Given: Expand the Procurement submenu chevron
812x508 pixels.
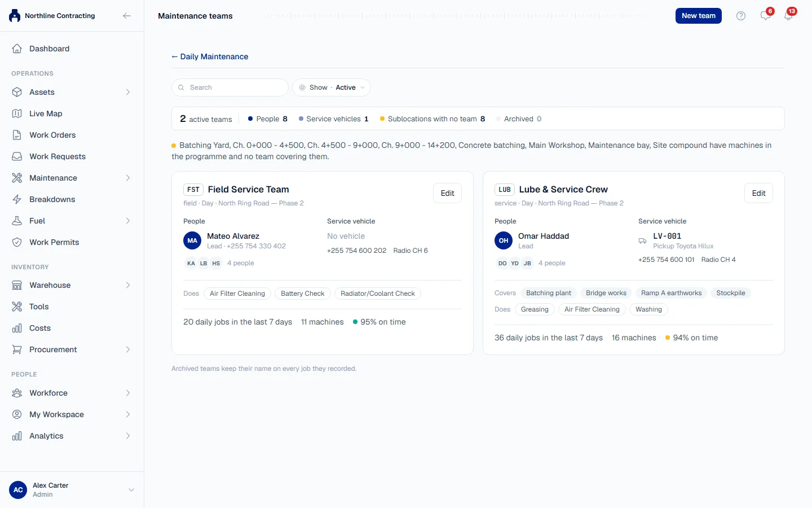Looking at the screenshot, I should [x=128, y=349].
